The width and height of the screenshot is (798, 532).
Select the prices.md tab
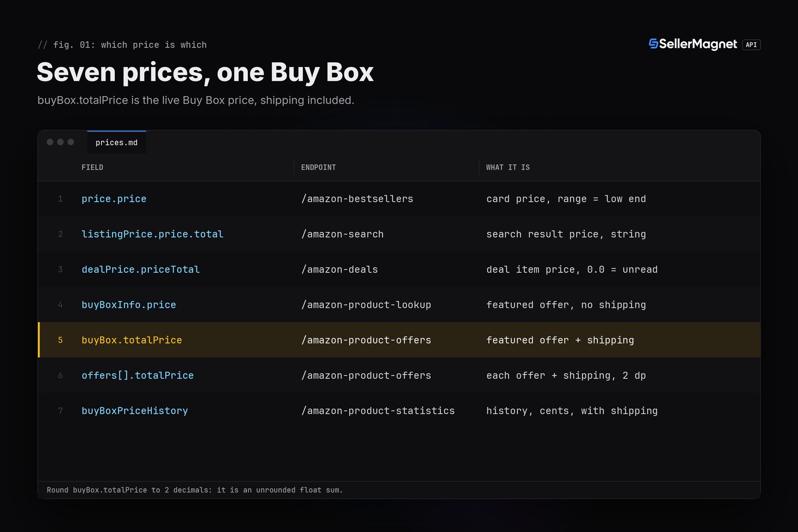(116, 142)
